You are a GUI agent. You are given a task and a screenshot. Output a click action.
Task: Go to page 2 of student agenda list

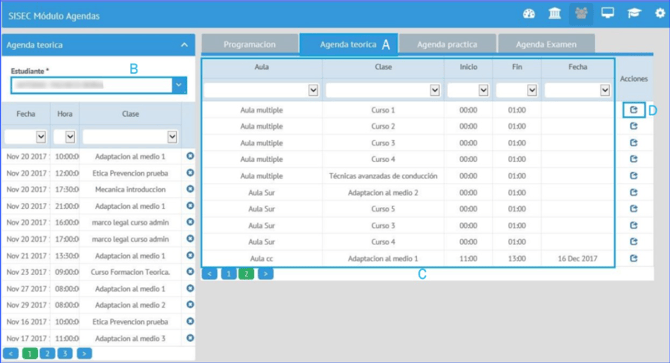(47, 354)
